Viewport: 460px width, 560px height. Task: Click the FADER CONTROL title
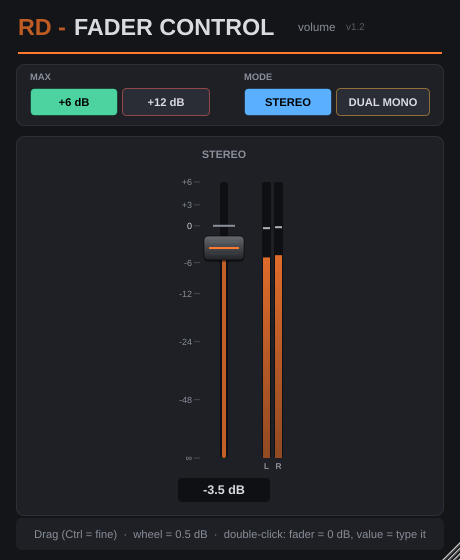point(174,27)
